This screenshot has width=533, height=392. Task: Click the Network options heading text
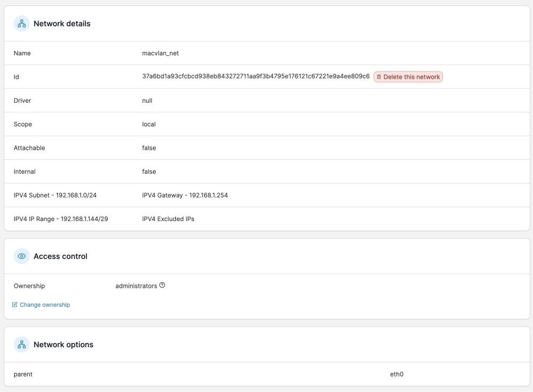63,345
